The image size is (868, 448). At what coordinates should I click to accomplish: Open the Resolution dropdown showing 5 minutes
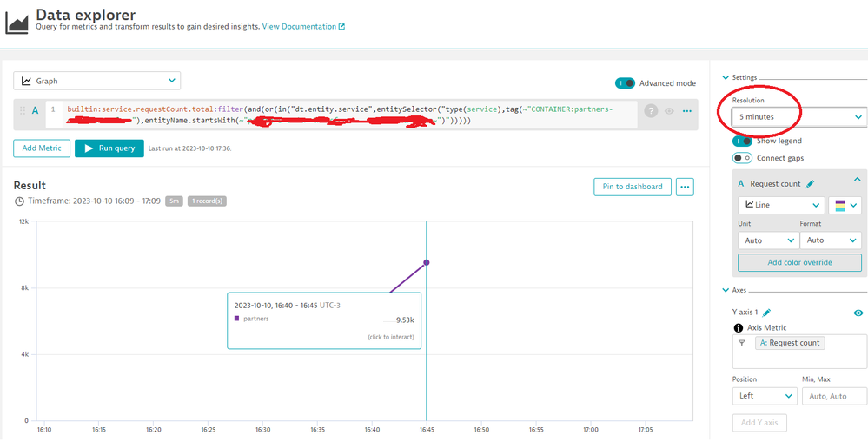[799, 116]
